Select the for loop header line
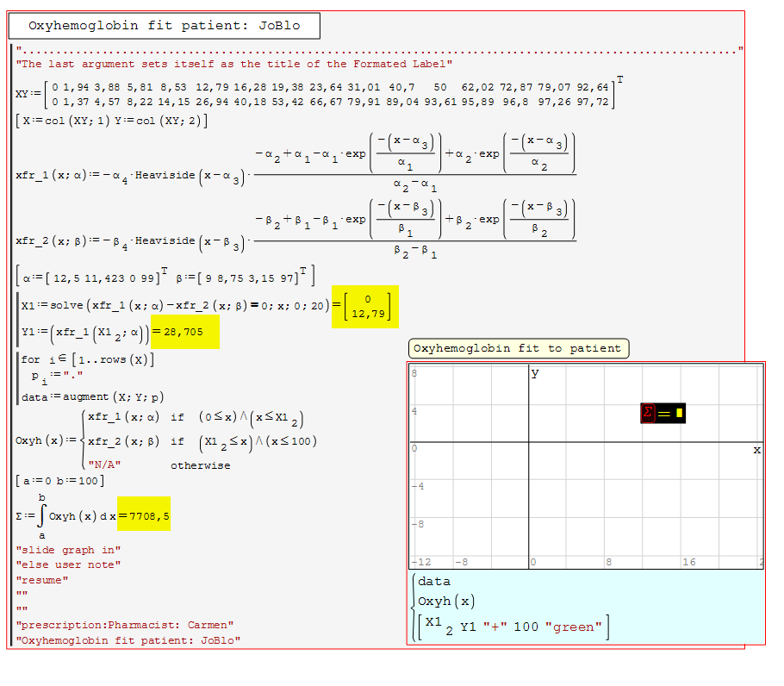 click(88, 359)
